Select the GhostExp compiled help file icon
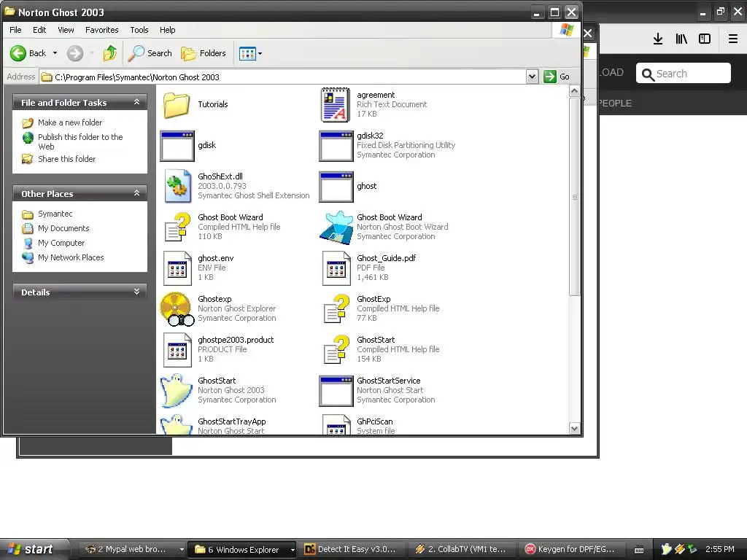This screenshot has width=747, height=560. (336, 309)
